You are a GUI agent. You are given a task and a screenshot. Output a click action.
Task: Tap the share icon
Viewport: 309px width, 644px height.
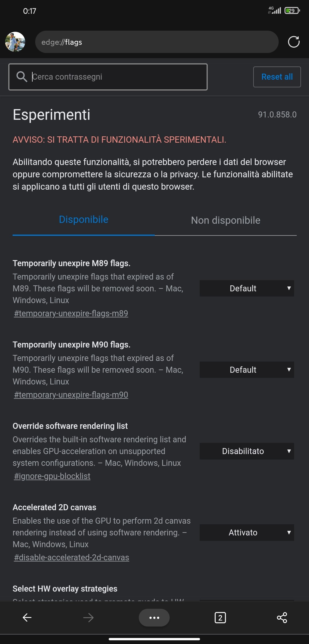tap(282, 618)
